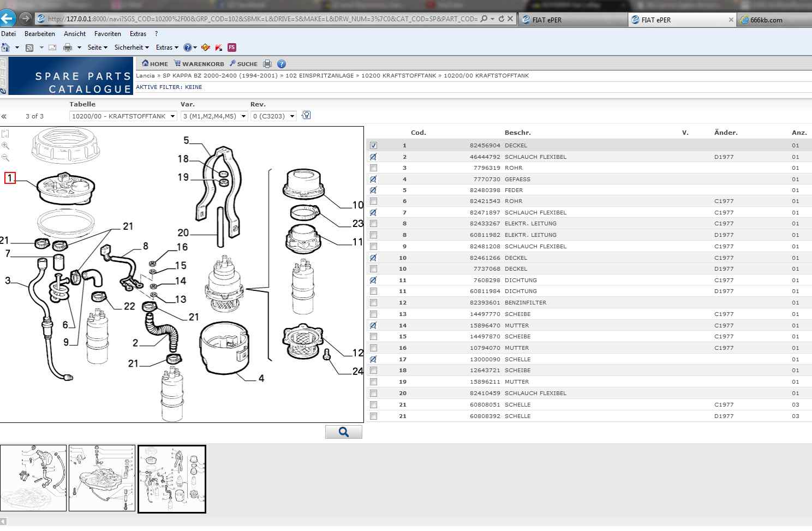Screen dimensions: 812x531
Task: Open the print options dropdown arrow
Action: (79, 47)
